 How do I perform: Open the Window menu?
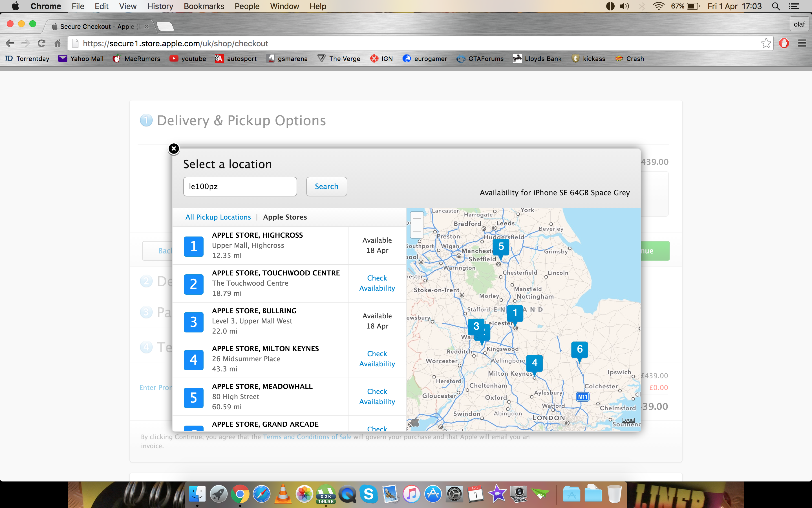tap(284, 6)
